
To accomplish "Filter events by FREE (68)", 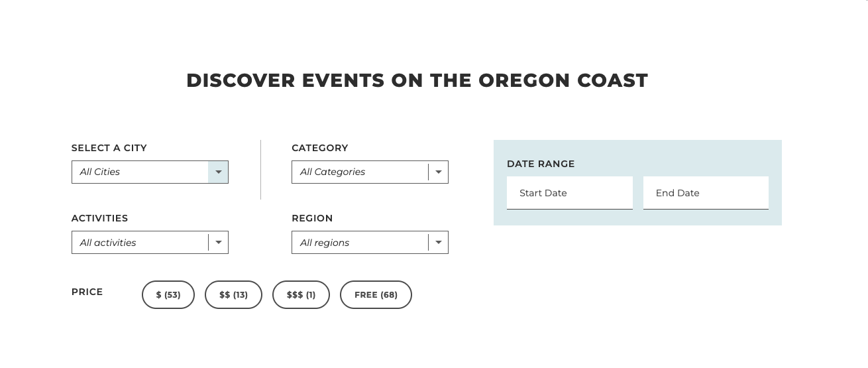I will pos(376,295).
